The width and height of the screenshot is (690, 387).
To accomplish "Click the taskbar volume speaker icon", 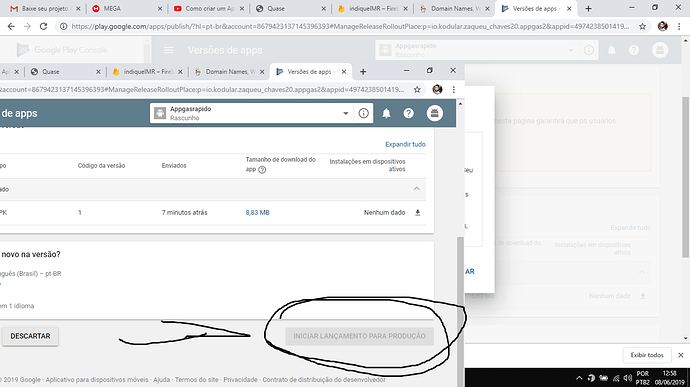I will pyautogui.click(x=628, y=378).
